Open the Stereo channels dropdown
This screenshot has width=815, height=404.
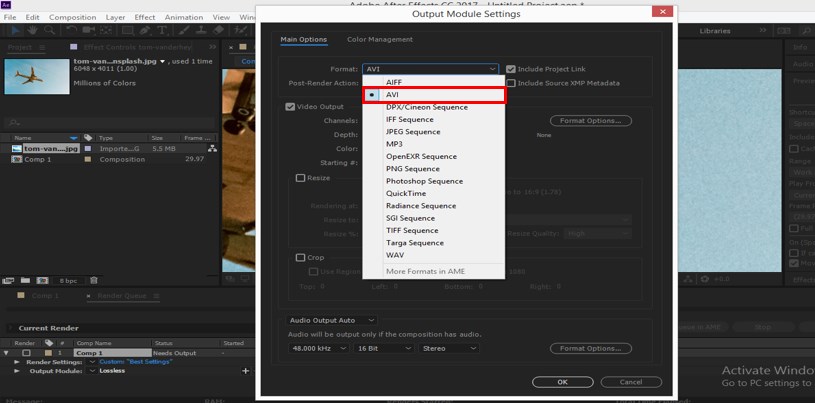[449, 348]
